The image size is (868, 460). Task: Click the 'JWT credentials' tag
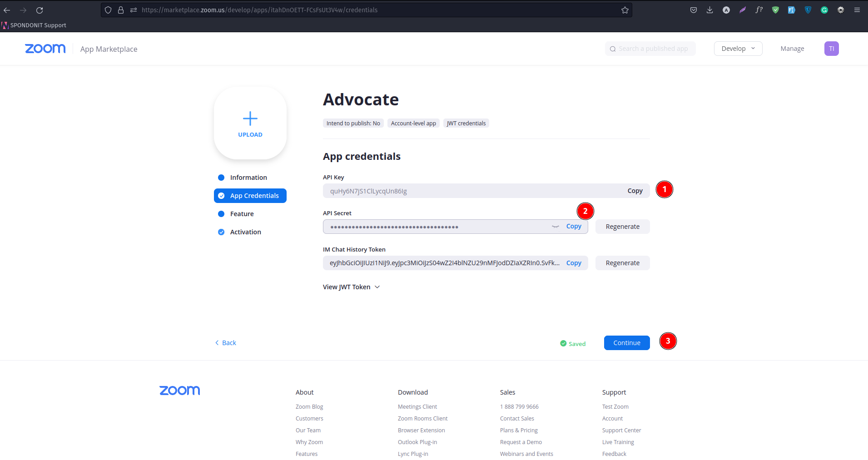466,124
